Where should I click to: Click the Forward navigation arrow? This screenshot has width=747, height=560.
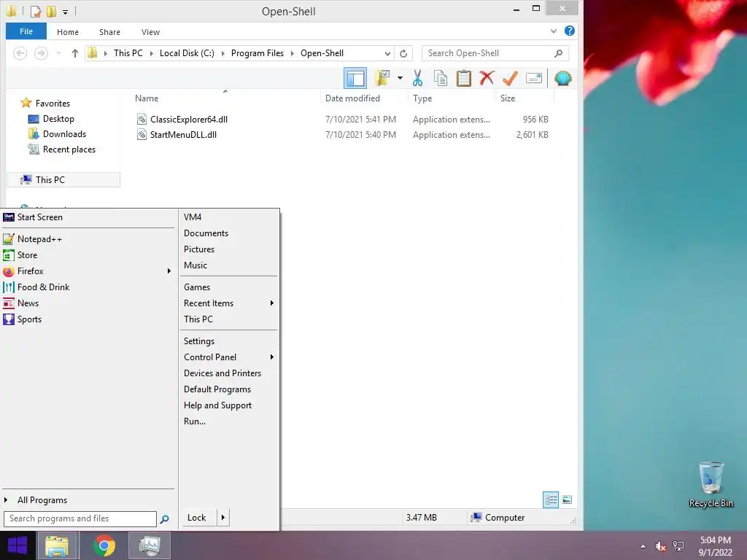(41, 53)
